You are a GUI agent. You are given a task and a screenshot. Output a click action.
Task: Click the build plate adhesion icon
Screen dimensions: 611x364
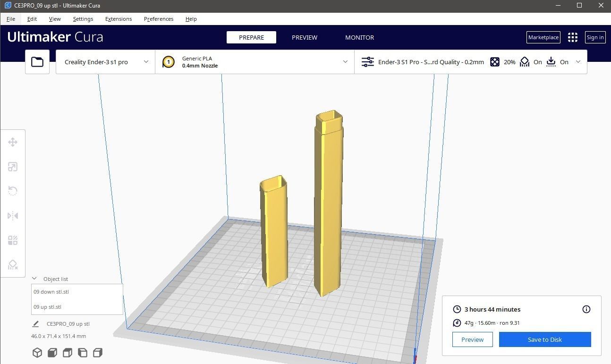pyautogui.click(x=551, y=62)
